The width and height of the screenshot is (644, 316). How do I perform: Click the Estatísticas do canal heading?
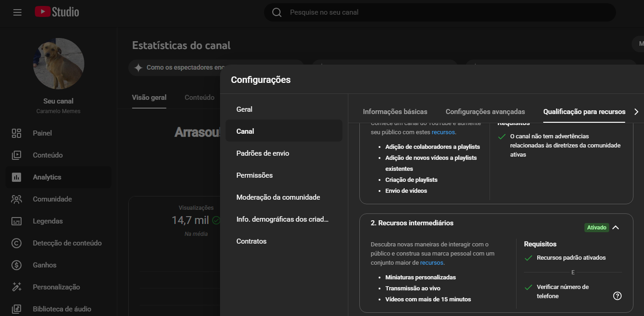pos(182,45)
